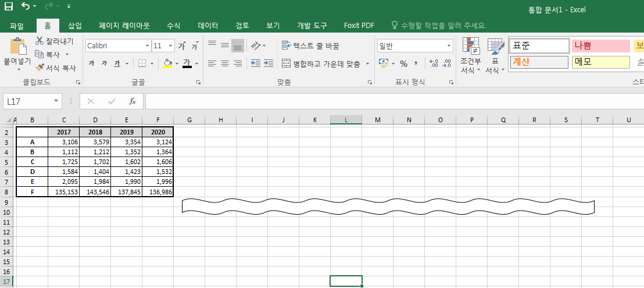Switch to the 보기 tab
Image resolution: width=644 pixels, height=288 pixels.
coord(273,26)
